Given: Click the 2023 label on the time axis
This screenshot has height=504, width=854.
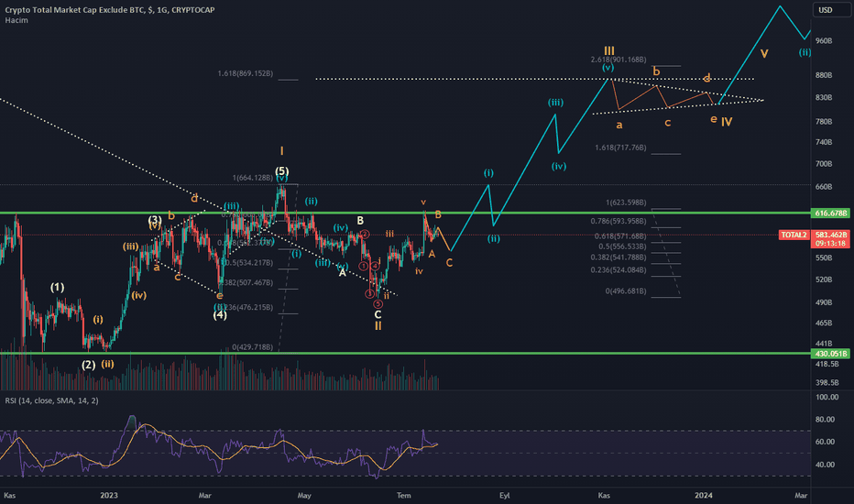Looking at the screenshot, I should click(x=109, y=495).
